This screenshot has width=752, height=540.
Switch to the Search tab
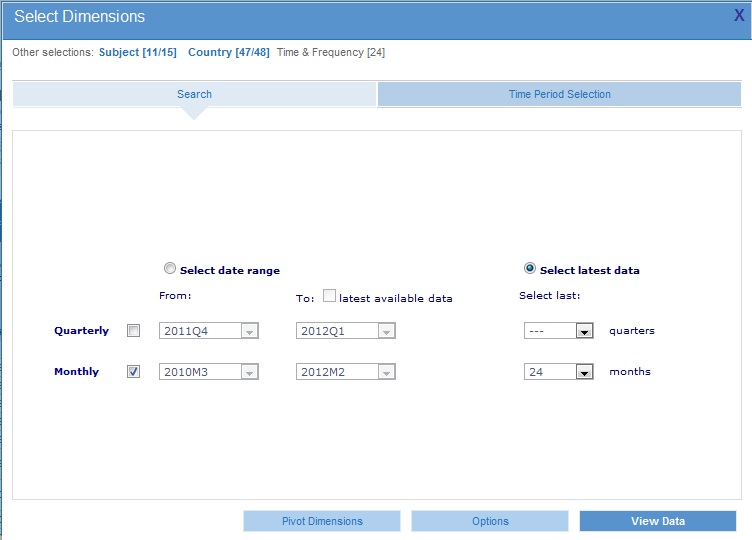point(194,94)
